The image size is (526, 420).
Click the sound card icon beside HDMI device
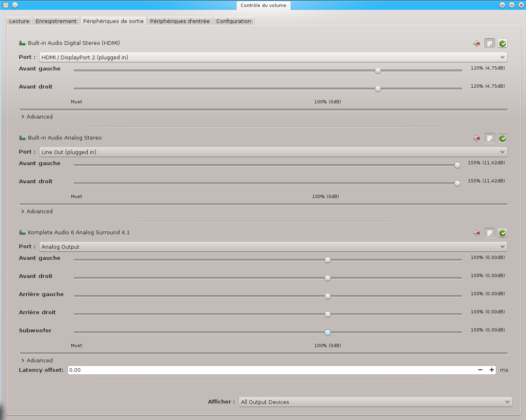click(22, 43)
